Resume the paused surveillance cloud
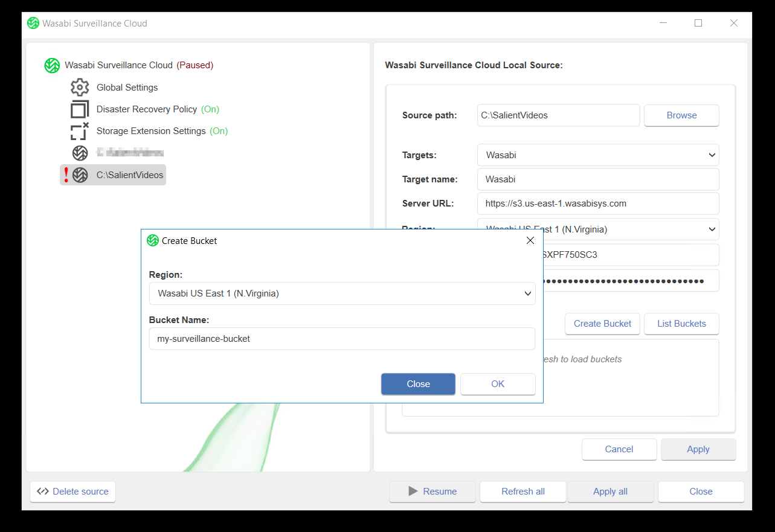The image size is (775, 532). click(433, 492)
